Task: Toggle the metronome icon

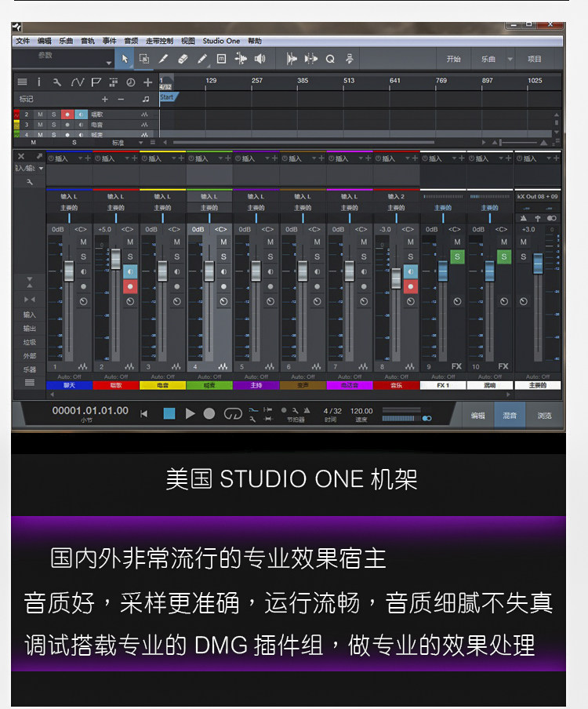Action: coord(307,410)
